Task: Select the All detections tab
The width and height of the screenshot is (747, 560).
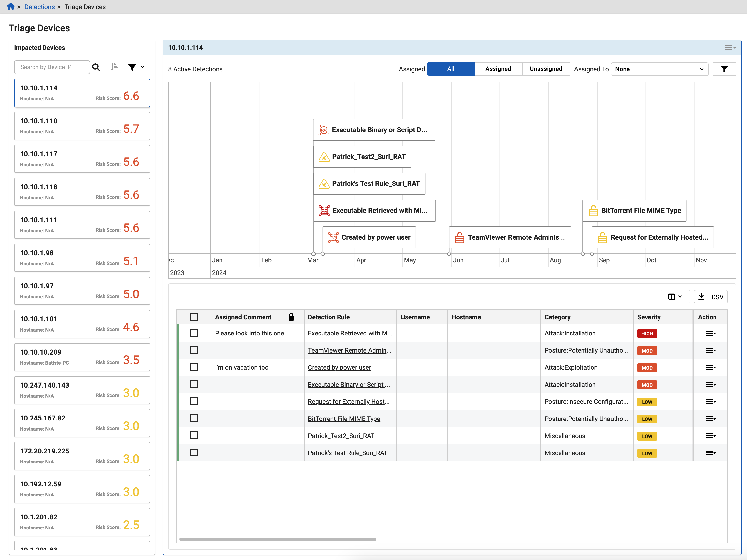Action: point(450,69)
